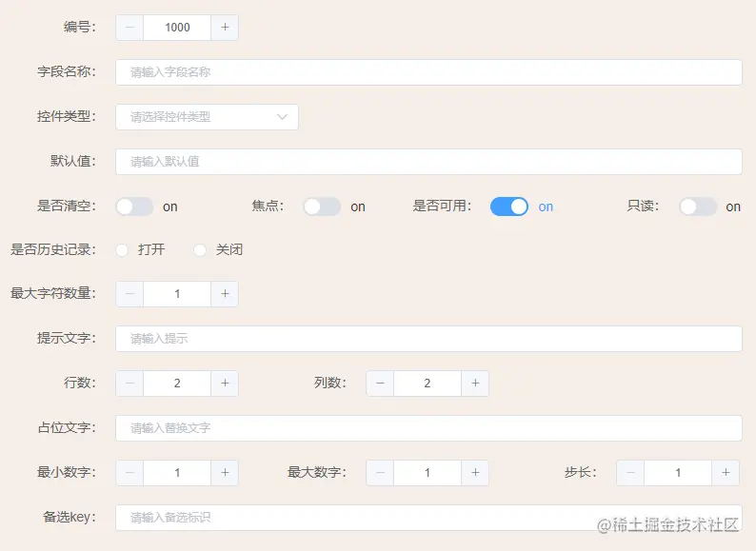
Task: Click the 行数 number field
Action: coord(177,384)
